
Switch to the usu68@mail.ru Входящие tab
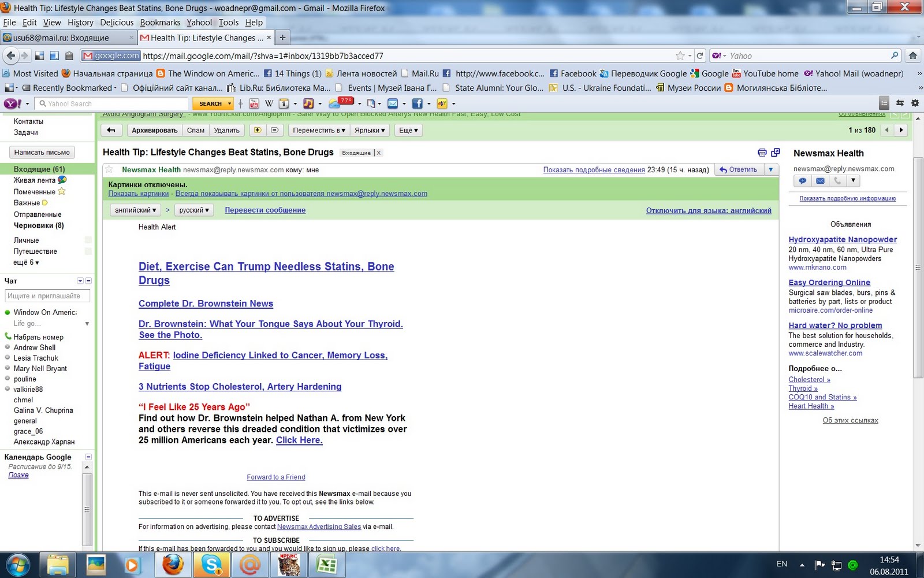pos(68,38)
